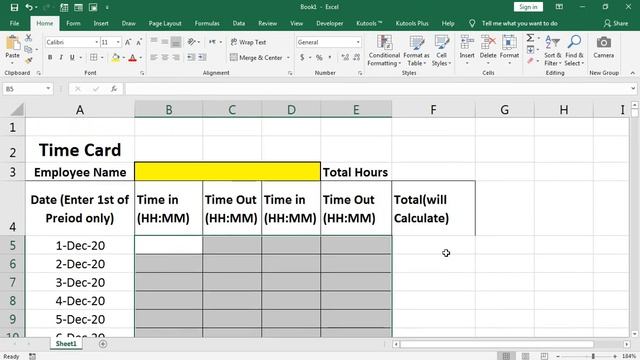
Task: Toggle Bold formatting
Action: (50, 58)
